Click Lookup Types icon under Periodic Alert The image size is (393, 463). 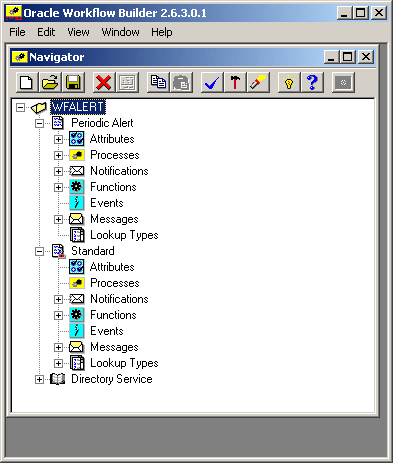(77, 235)
